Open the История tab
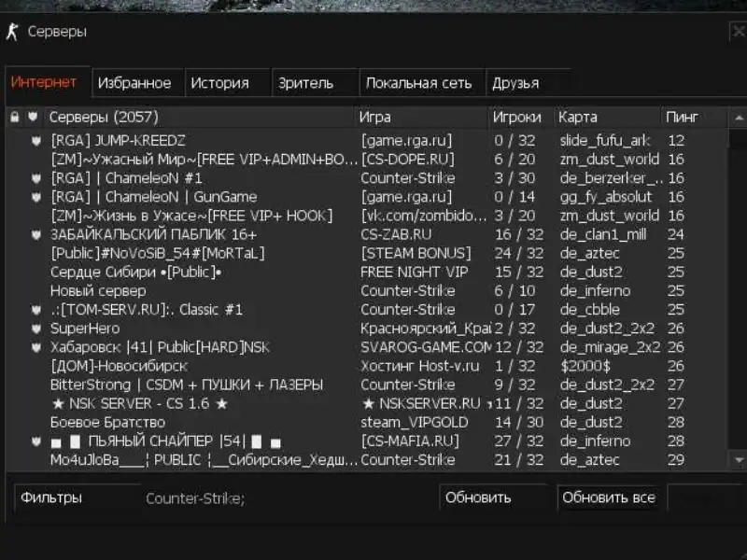Viewport: 747px width, 560px height. tap(228, 83)
